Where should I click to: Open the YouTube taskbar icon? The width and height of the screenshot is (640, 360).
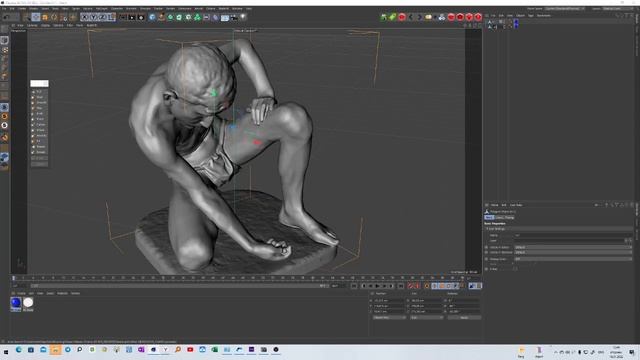(x=190, y=350)
